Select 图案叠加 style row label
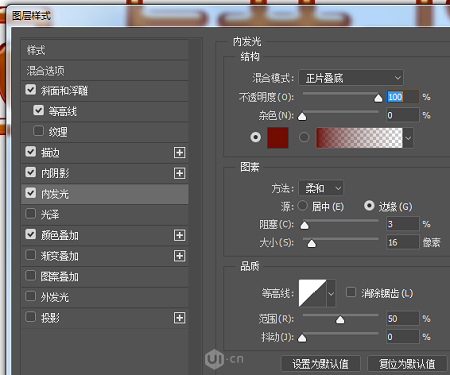The image size is (450, 375). [x=60, y=277]
